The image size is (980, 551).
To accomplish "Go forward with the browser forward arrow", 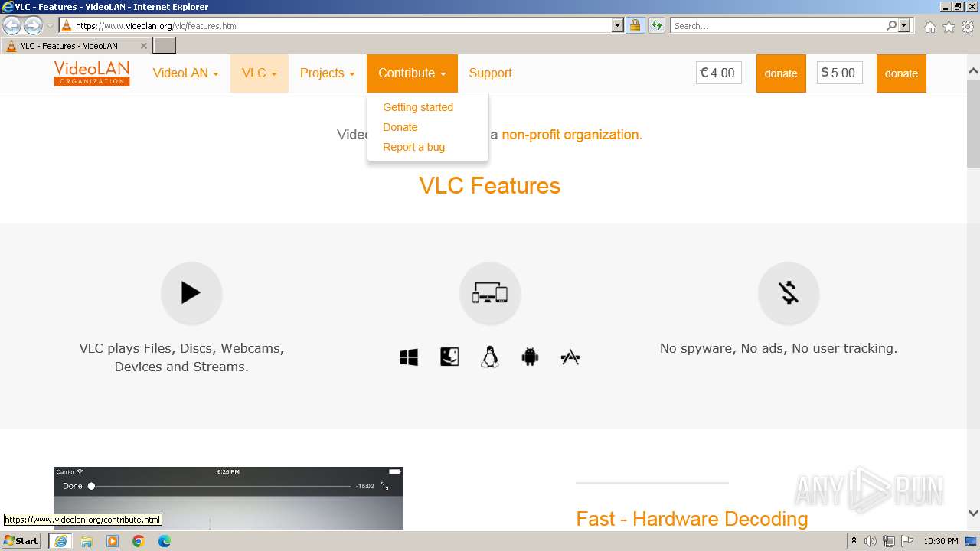I will tap(33, 26).
